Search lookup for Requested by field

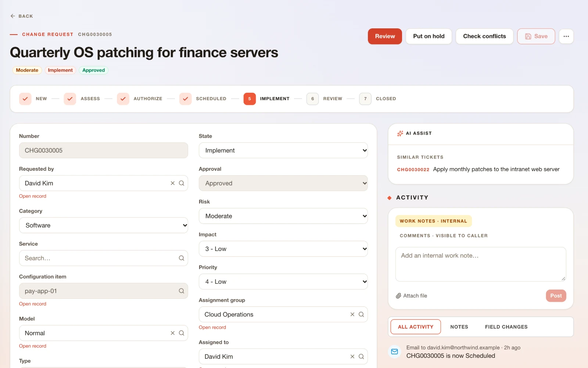(x=182, y=183)
